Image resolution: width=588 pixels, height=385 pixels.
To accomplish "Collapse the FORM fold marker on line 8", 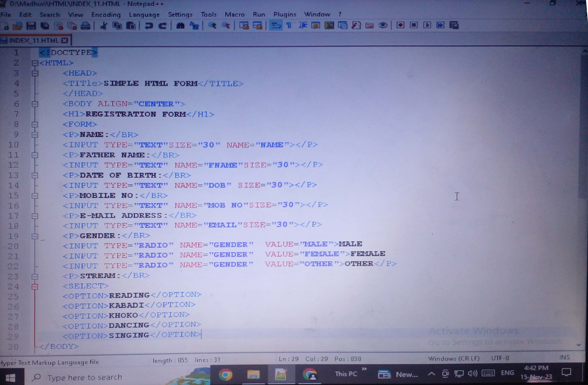I will (35, 124).
